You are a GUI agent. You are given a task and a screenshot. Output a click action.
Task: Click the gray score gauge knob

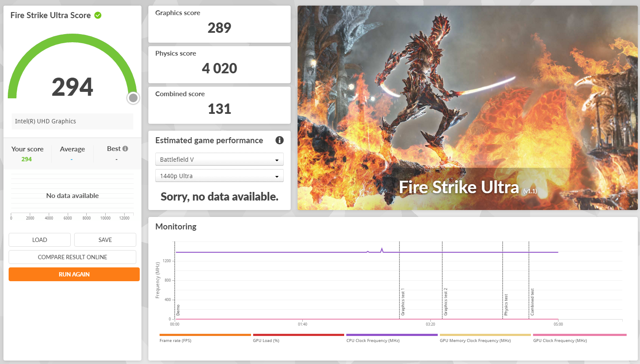[133, 98]
